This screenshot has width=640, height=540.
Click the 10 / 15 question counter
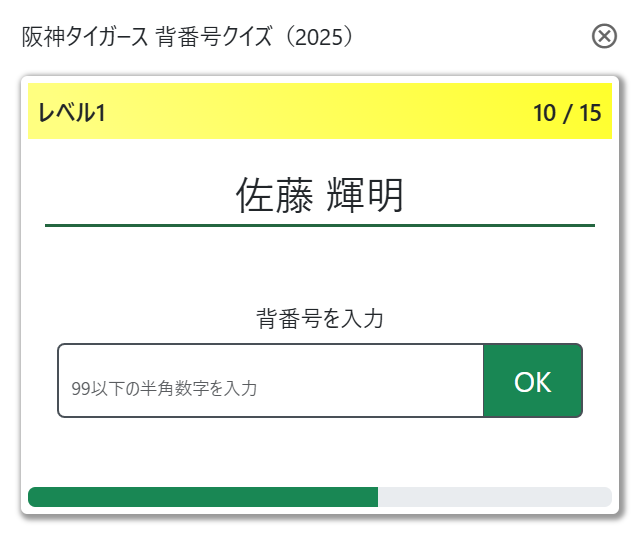coord(567,113)
